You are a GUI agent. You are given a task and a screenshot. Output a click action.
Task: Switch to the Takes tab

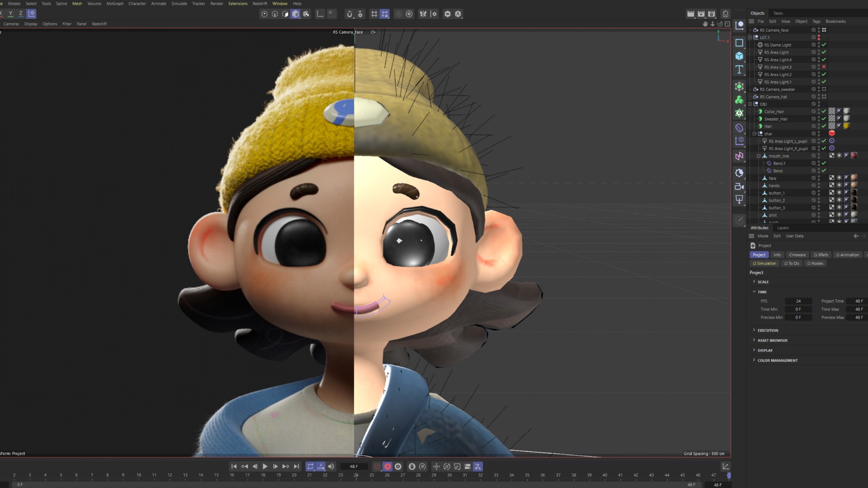point(778,13)
